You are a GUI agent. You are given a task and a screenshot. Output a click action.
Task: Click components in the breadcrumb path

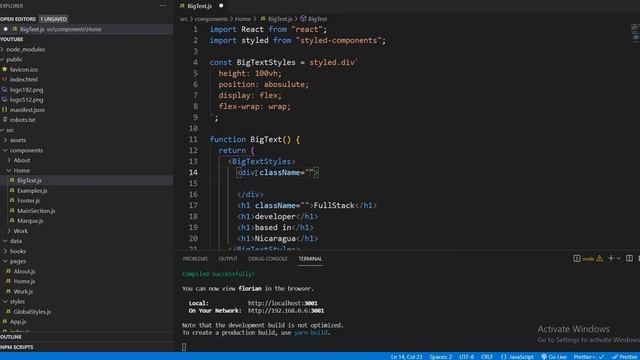[x=211, y=19]
